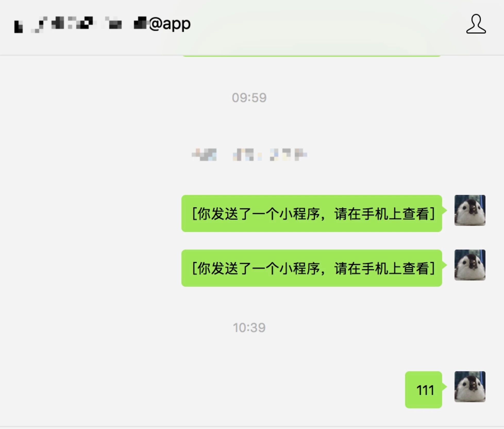
Task: Click the 09:59 timestamp label
Action: [249, 98]
